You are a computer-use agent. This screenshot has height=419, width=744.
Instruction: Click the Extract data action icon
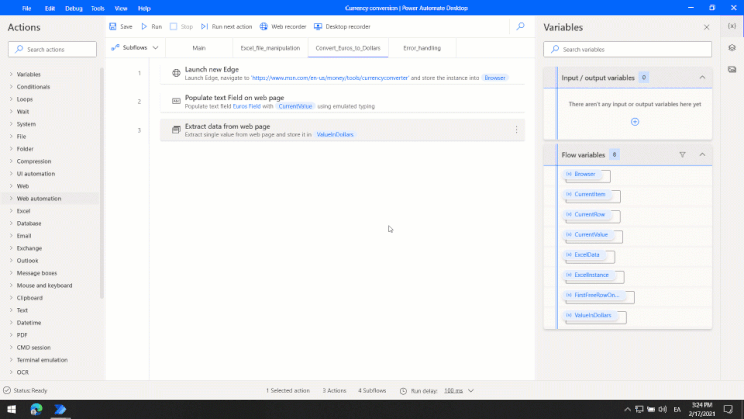pos(176,130)
